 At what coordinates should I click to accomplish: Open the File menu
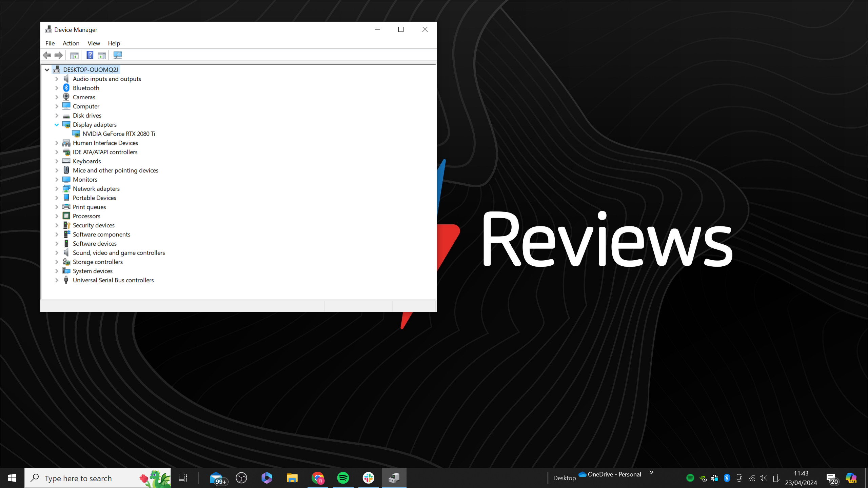pyautogui.click(x=50, y=43)
